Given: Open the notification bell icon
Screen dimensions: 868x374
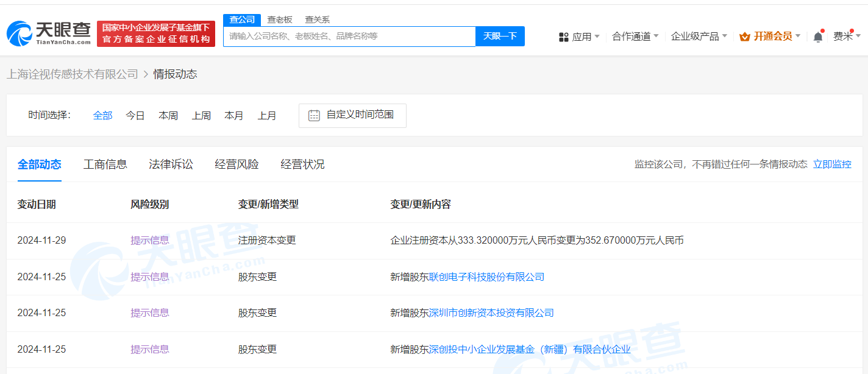Looking at the screenshot, I should tap(817, 37).
